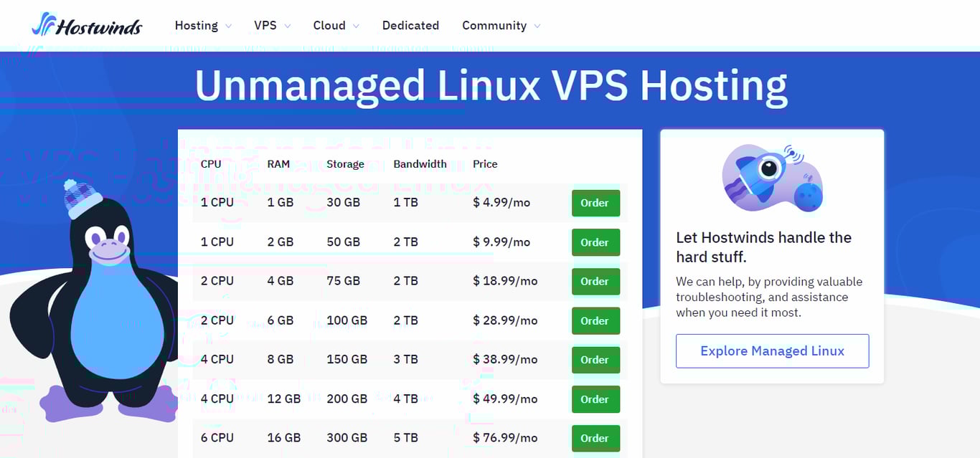Order the $49.99/mo plan
Image resolution: width=980 pixels, height=458 pixels.
pos(595,399)
